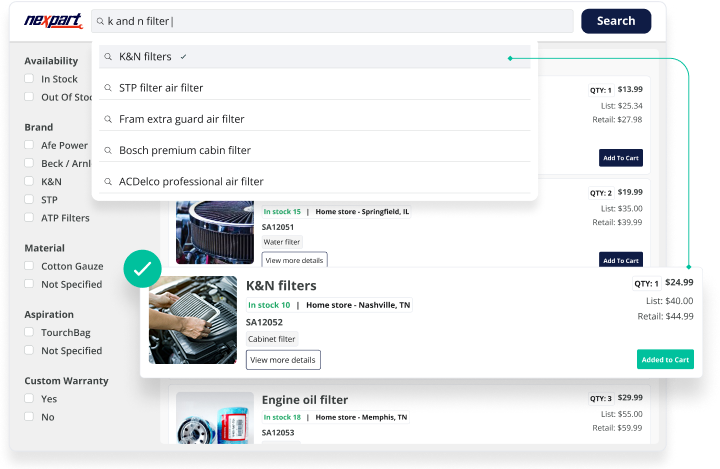Open the K&N filters product title

[x=281, y=286]
